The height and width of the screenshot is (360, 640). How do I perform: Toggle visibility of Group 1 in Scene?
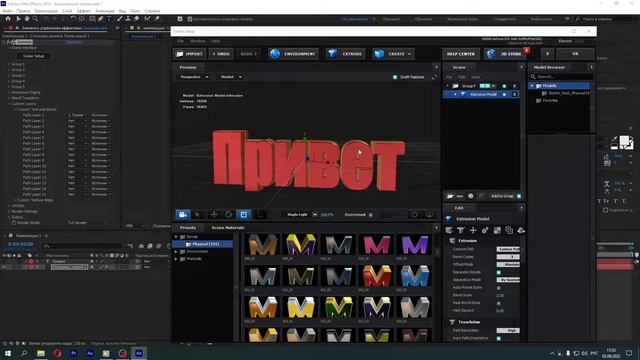point(504,86)
